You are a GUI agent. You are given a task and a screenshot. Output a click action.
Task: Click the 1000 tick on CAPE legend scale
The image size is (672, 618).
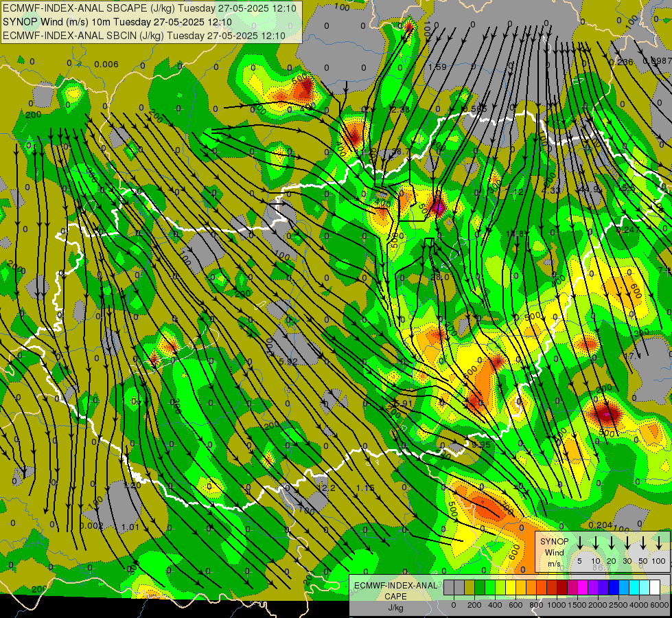coord(557,605)
